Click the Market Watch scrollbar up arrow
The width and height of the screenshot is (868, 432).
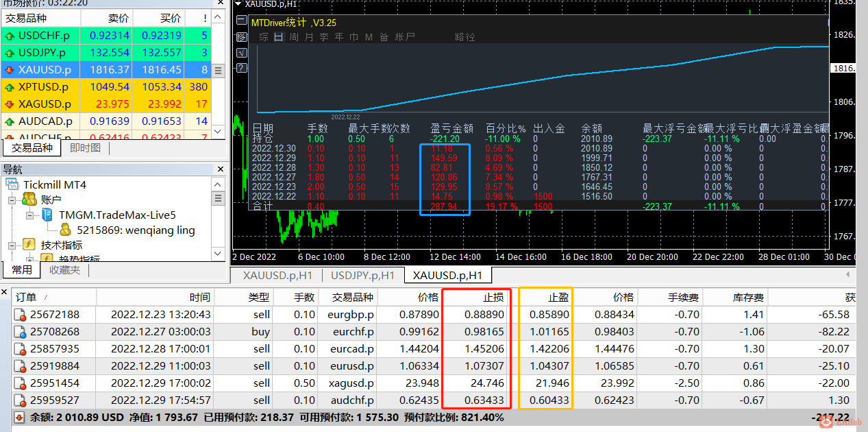219,17
